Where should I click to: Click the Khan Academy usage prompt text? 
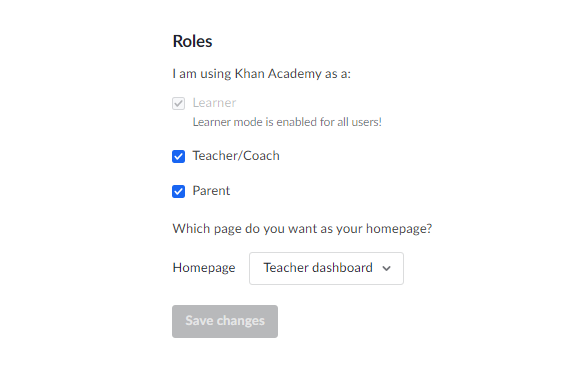pos(262,74)
